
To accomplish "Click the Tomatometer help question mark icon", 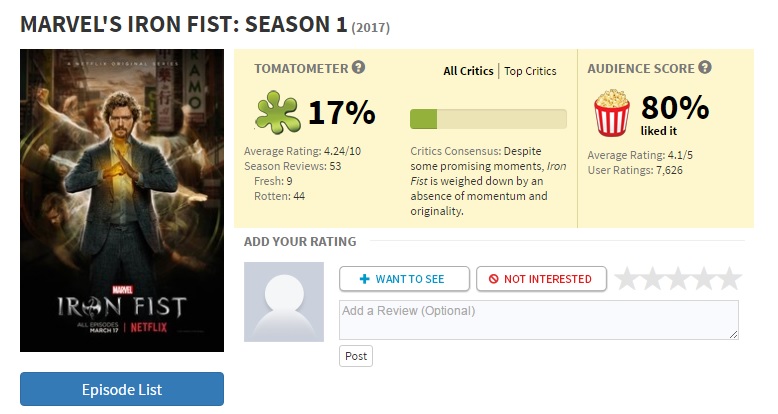I will click(359, 68).
